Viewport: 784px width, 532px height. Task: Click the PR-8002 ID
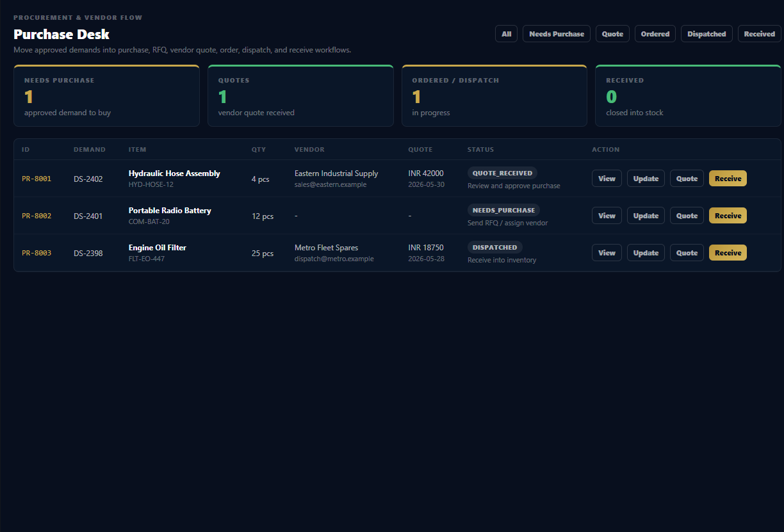[x=37, y=216]
